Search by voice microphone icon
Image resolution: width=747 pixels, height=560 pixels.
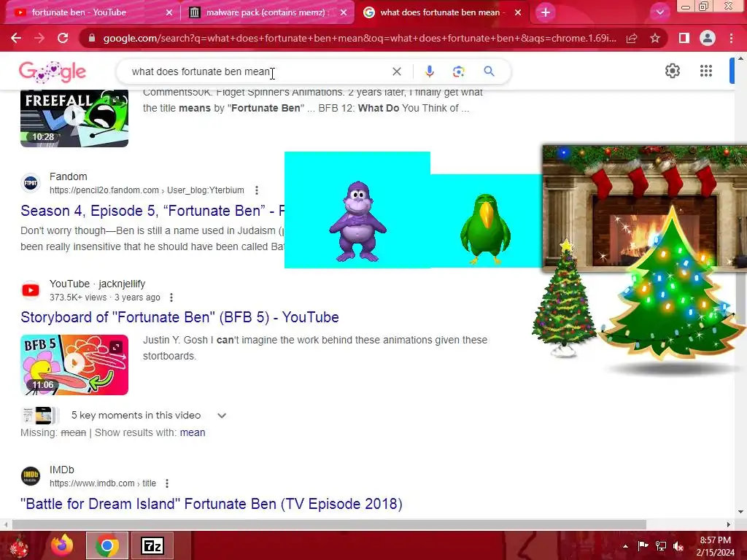[429, 71]
